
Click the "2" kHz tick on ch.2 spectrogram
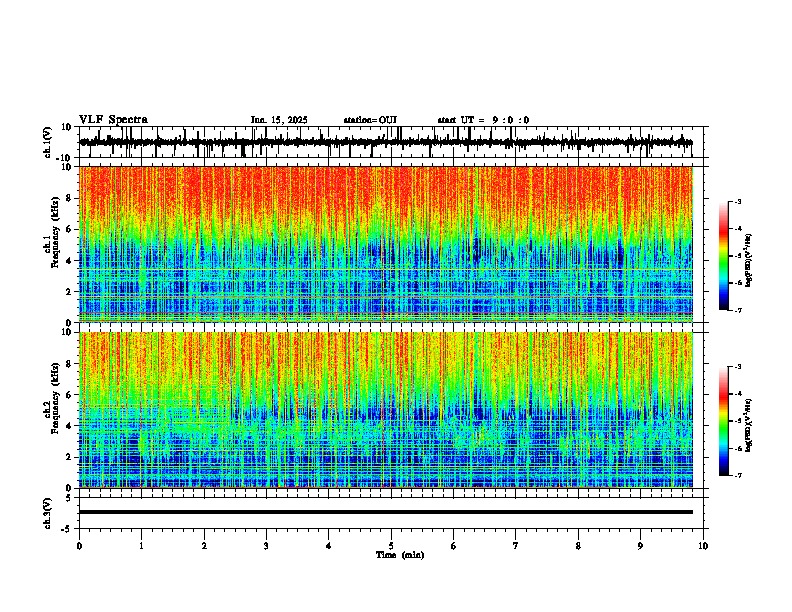coord(69,457)
